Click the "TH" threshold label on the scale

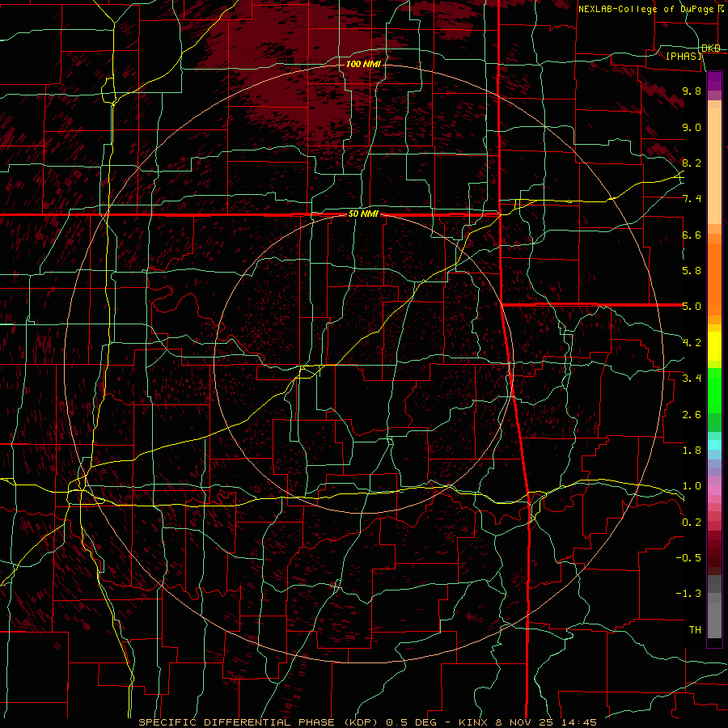point(695,630)
